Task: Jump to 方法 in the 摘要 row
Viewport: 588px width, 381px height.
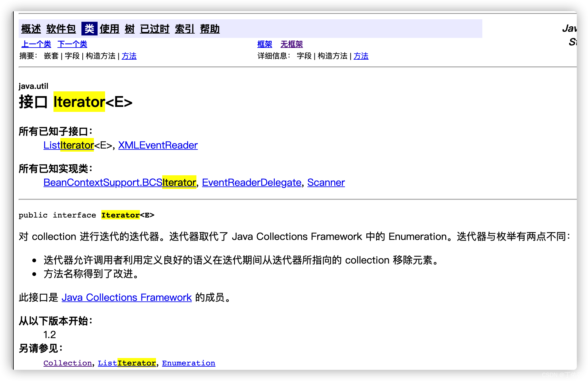Action: 129,56
